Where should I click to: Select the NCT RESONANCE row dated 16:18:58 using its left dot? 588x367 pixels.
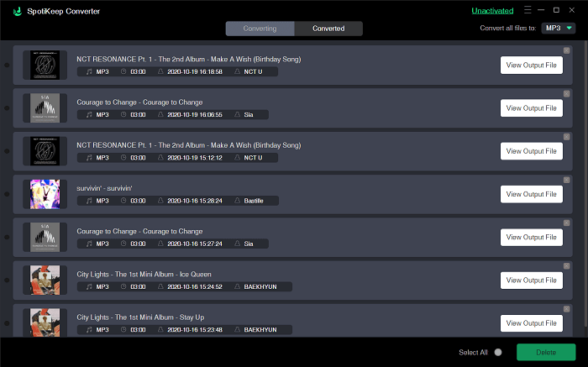point(7,66)
